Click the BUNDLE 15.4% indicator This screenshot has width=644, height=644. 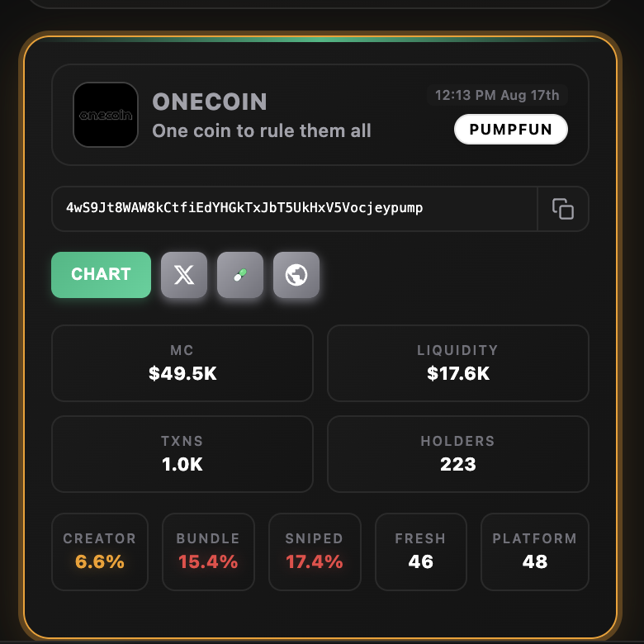point(208,552)
